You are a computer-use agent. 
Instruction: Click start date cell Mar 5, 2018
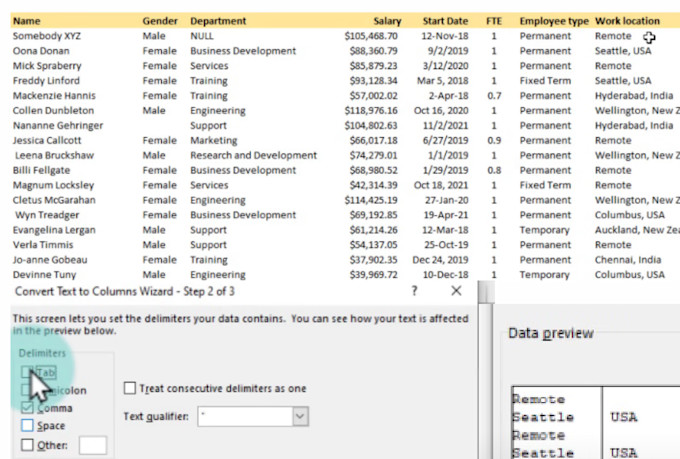443,81
